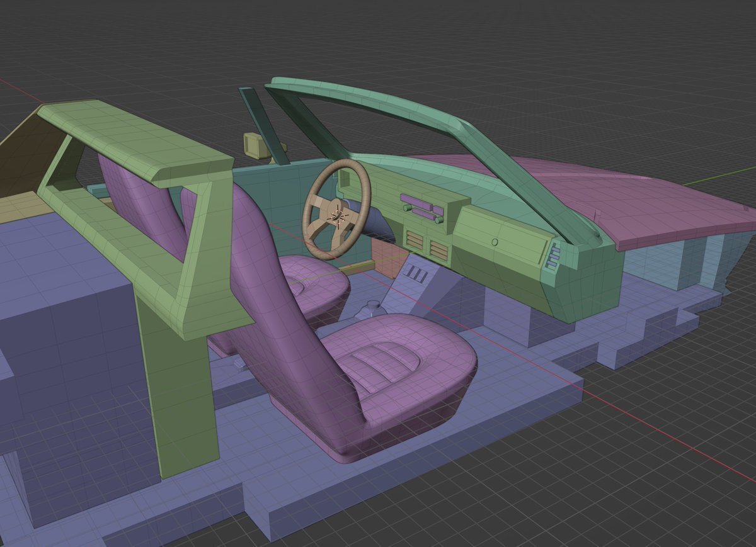
Task: Select the orange center dashboard vents
Action: 427,245
